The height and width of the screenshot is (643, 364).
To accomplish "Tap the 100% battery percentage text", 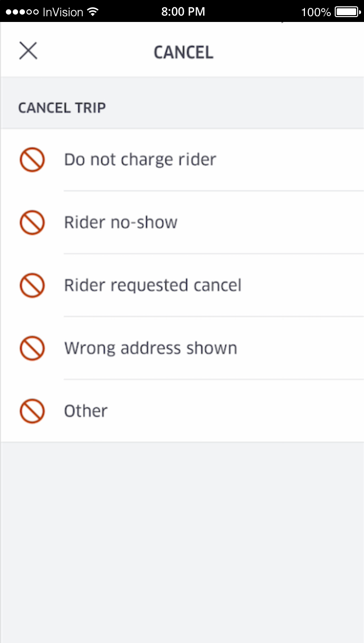I will point(316,12).
